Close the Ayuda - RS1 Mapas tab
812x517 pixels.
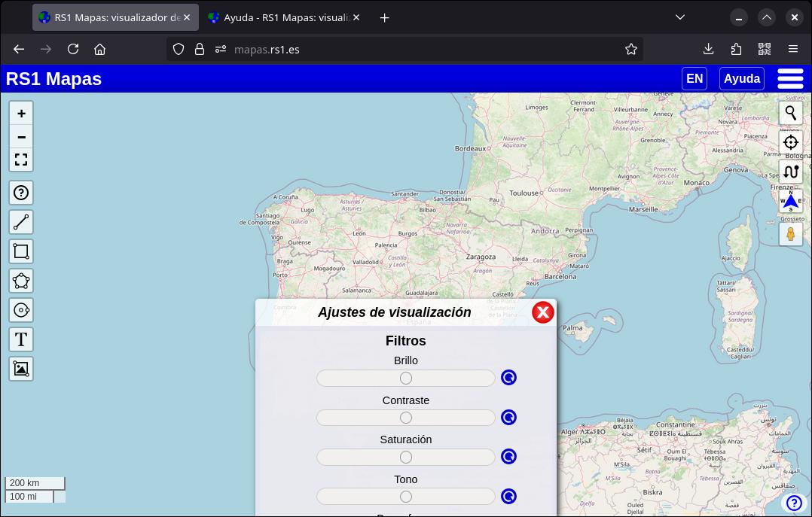tap(356, 17)
